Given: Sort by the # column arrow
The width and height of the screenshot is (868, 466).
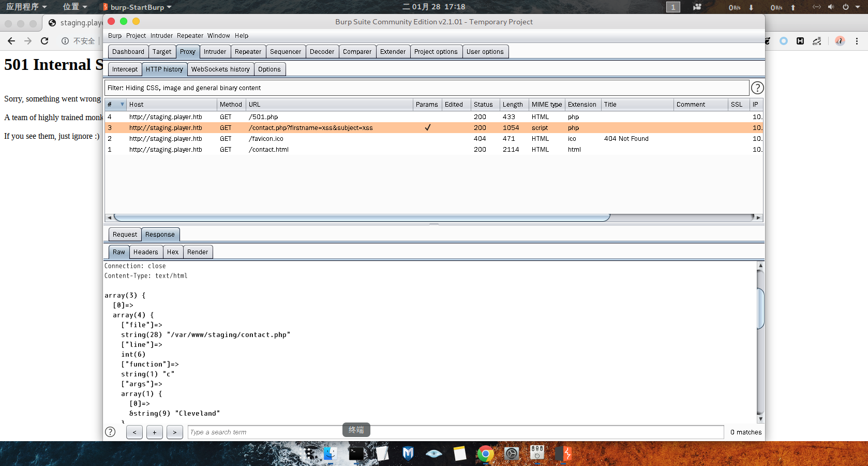Looking at the screenshot, I should click(122, 104).
